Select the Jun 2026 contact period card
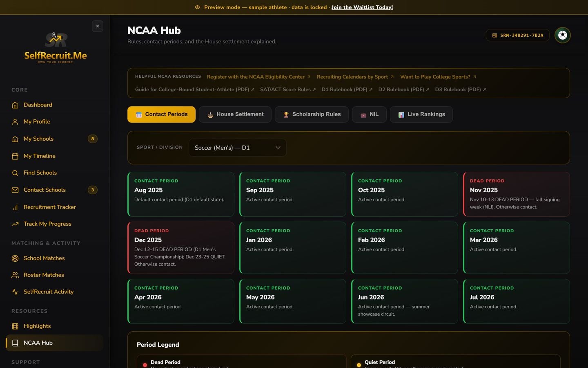The image size is (588, 368). click(x=405, y=301)
